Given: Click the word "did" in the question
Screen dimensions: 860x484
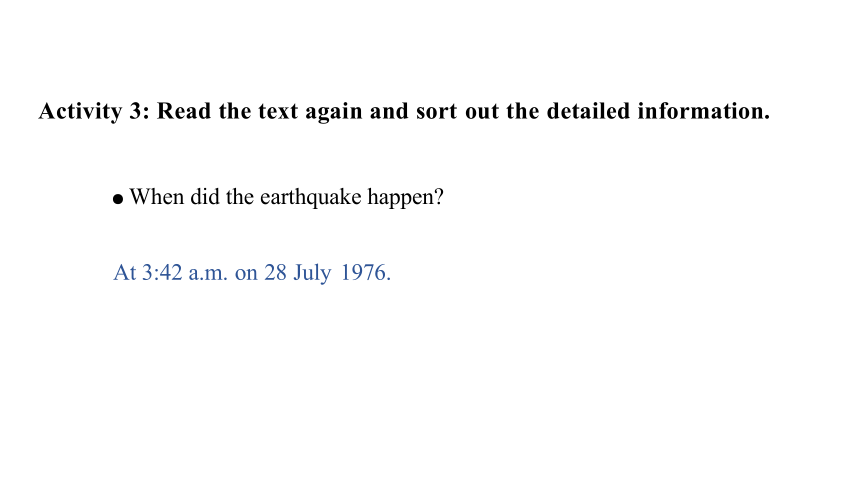Looking at the screenshot, I should (205, 196).
